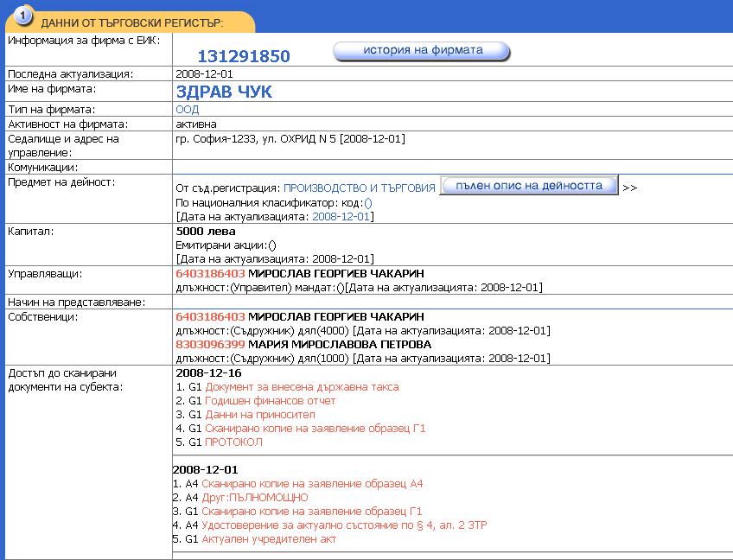Click the name МАРИЯ МИРОСЛАВОВА ПЕТРОВА
This screenshot has height=560, width=733.
pyautogui.click(x=340, y=345)
